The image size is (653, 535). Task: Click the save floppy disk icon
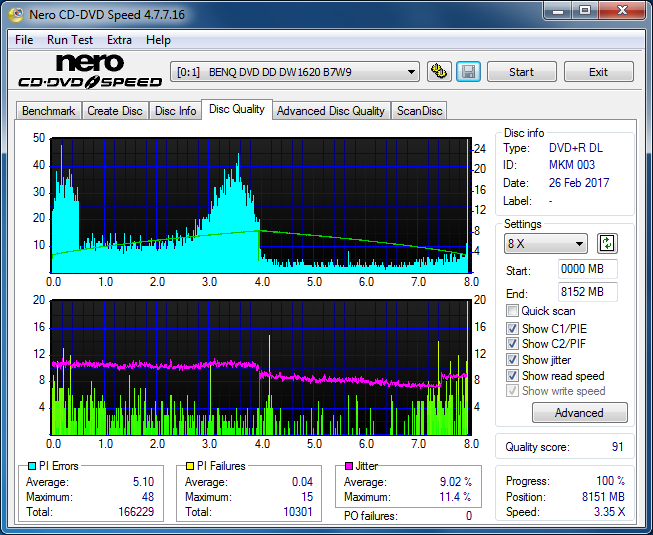point(469,72)
